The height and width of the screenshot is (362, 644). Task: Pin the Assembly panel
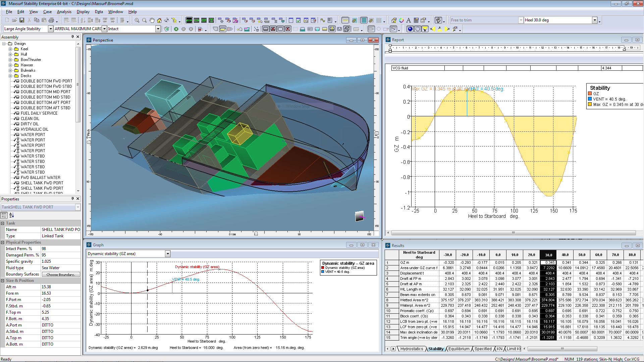72,37
